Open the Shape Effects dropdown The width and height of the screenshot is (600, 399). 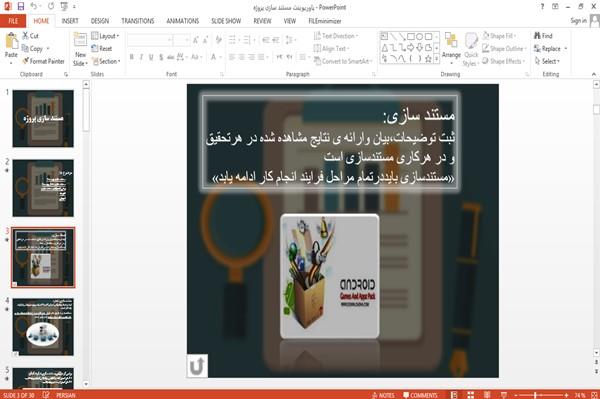(x=504, y=61)
